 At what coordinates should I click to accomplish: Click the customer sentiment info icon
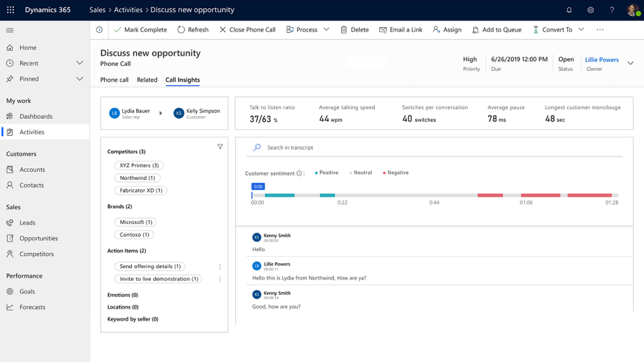(299, 173)
